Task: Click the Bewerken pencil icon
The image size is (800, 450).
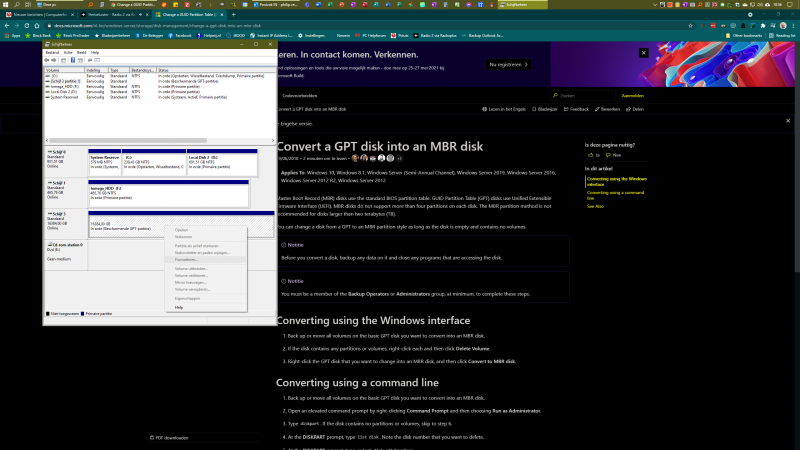Action: click(598, 108)
